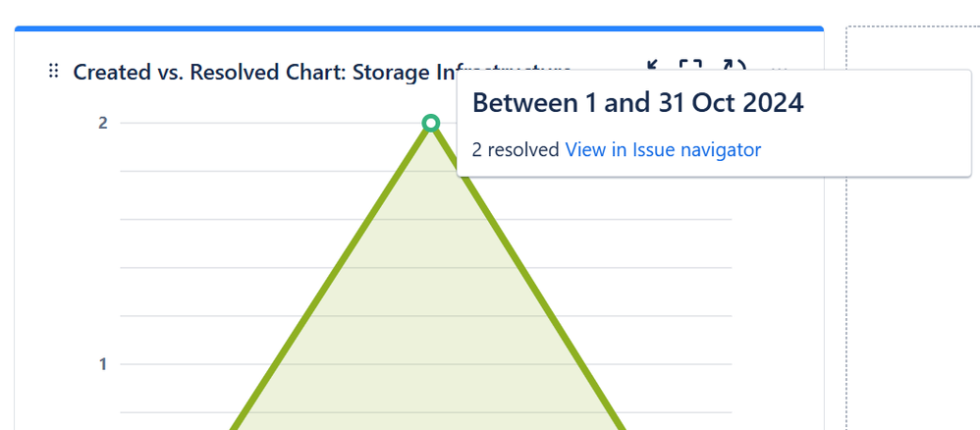The image size is (980, 430).
Task: Click the y-axis label 1
Action: click(x=103, y=364)
